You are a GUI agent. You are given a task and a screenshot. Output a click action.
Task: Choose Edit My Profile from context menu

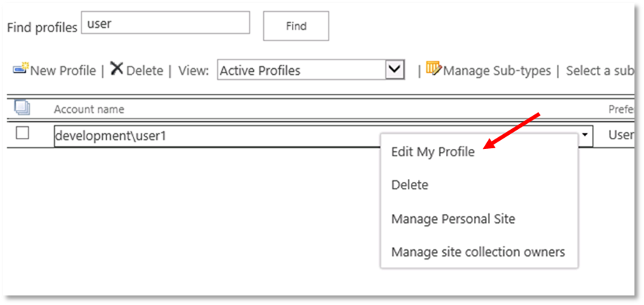(x=433, y=152)
